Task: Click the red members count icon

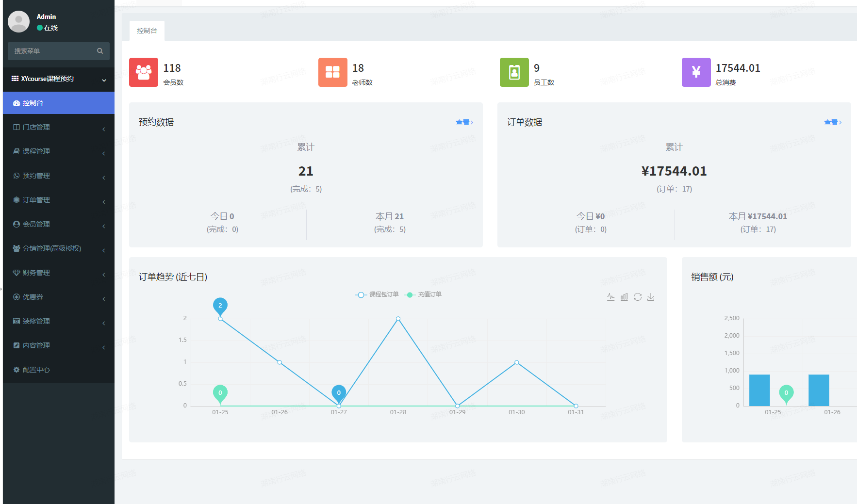Action: (x=144, y=72)
